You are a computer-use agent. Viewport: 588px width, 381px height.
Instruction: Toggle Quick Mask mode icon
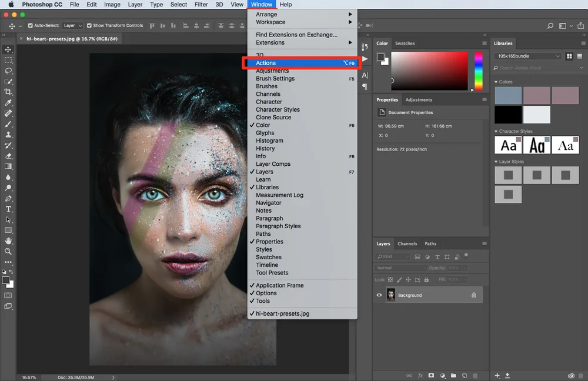pos(8,296)
